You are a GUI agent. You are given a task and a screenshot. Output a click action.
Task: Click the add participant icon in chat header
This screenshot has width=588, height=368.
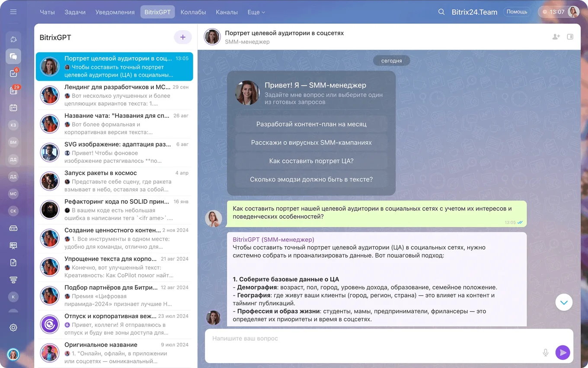click(x=556, y=37)
